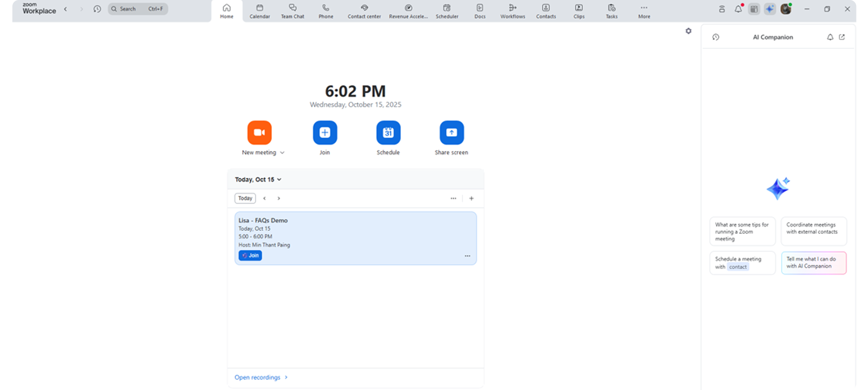Toggle the AI Companion sparkle icon

point(770,9)
